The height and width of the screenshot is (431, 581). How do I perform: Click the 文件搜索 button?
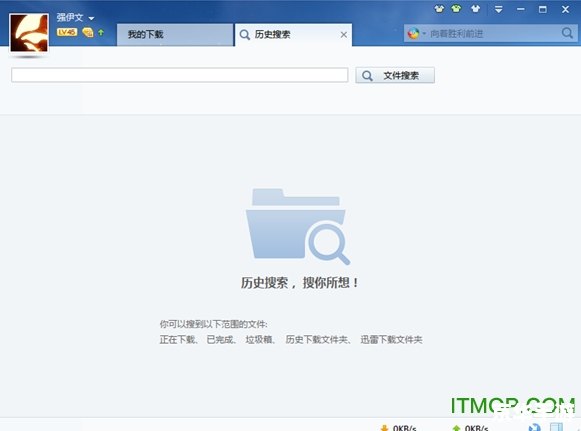click(x=395, y=76)
